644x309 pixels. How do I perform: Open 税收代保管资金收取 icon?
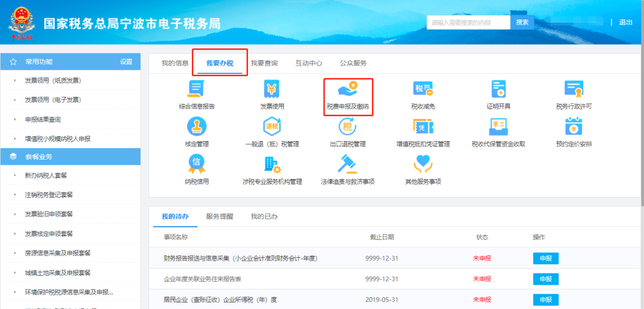pos(499,126)
